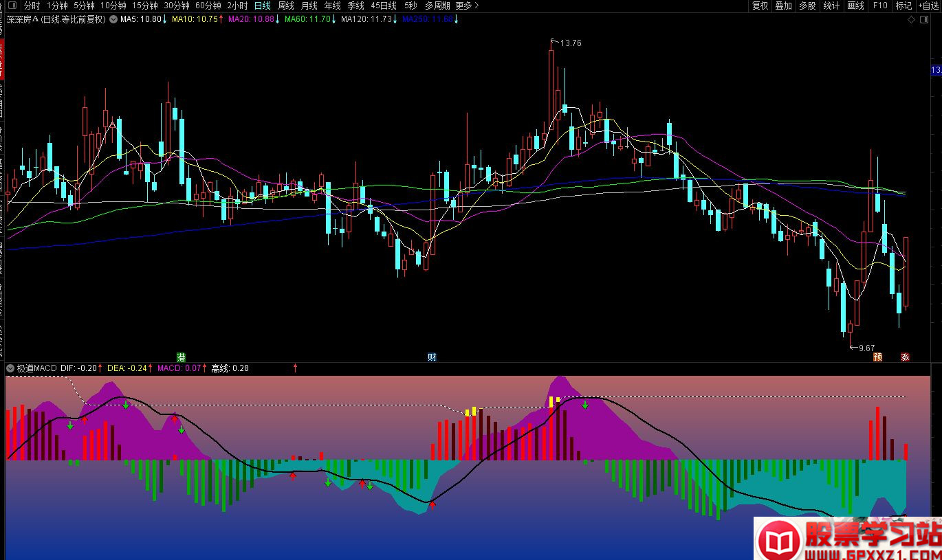Expand main chart indicator dropdown beside 深深房A
The width and height of the screenshot is (942, 560).
(113, 19)
